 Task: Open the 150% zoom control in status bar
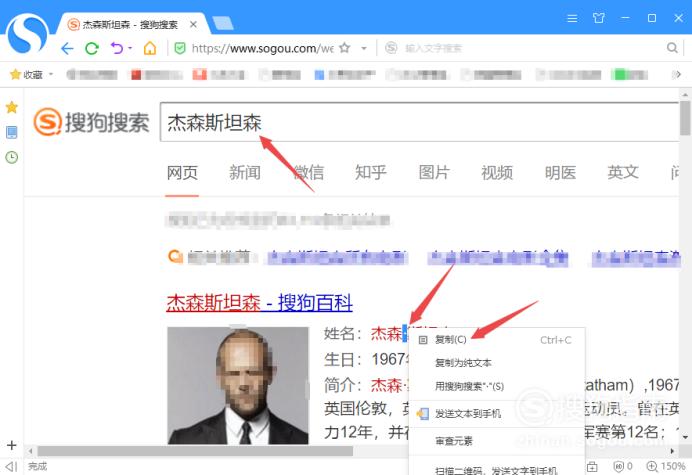[x=666, y=466]
